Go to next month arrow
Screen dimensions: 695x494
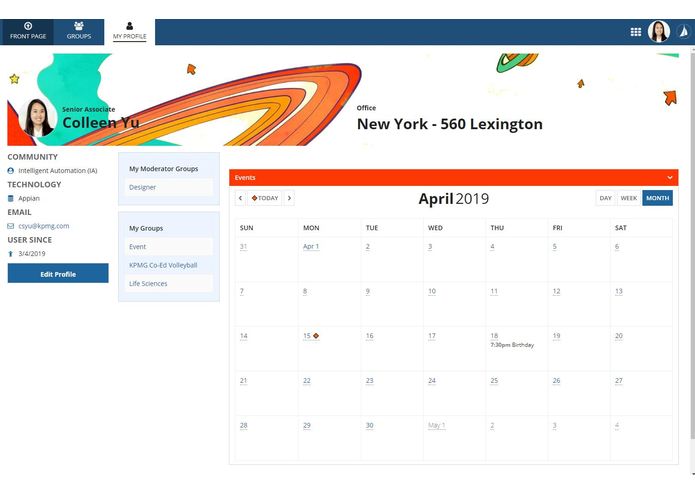pyautogui.click(x=289, y=198)
